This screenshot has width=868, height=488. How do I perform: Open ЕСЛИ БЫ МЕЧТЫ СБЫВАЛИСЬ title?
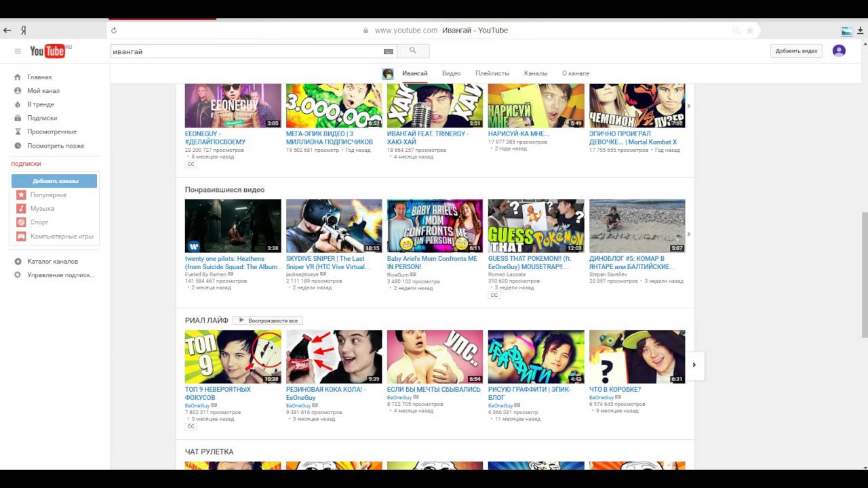(x=434, y=390)
